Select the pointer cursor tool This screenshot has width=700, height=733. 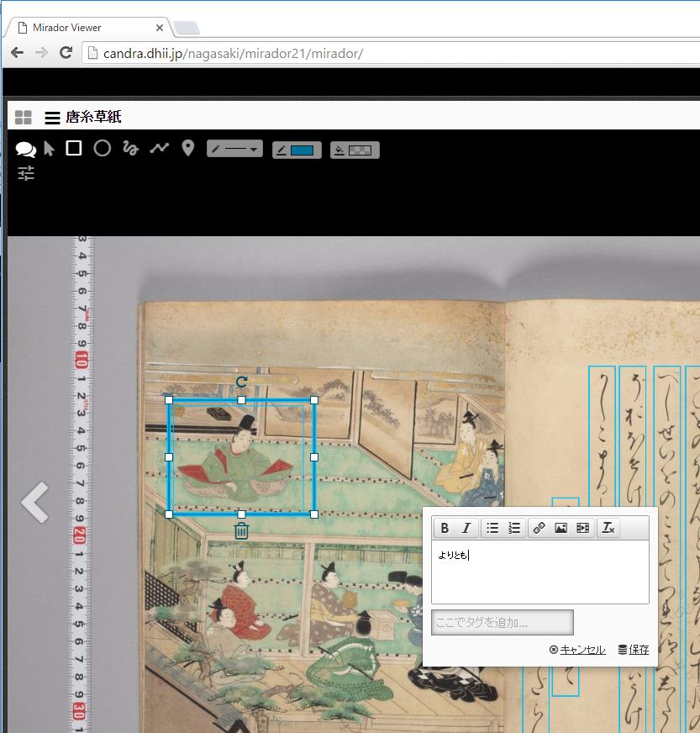coord(49,149)
